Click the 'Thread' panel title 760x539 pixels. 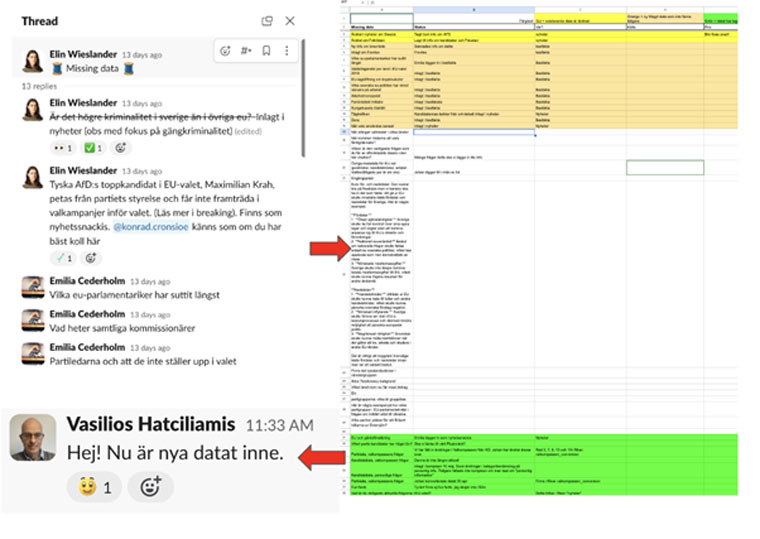(x=39, y=21)
